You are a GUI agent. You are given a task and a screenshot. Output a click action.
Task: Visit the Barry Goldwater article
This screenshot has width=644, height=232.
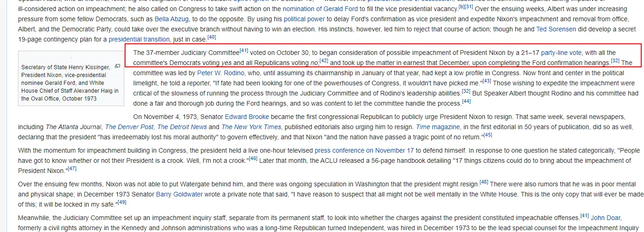click(x=179, y=194)
